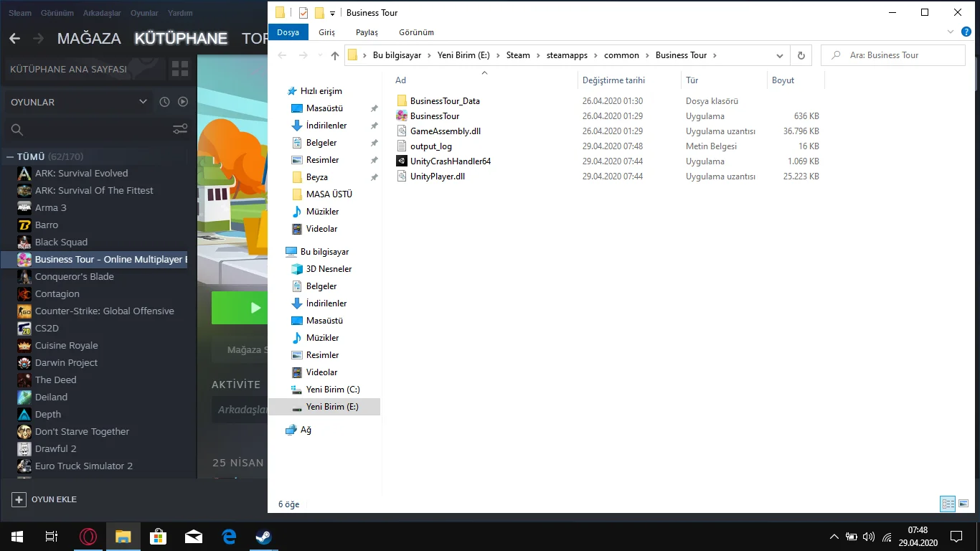Open the Dosya menu tab
This screenshot has height=551, width=980.
(288, 32)
